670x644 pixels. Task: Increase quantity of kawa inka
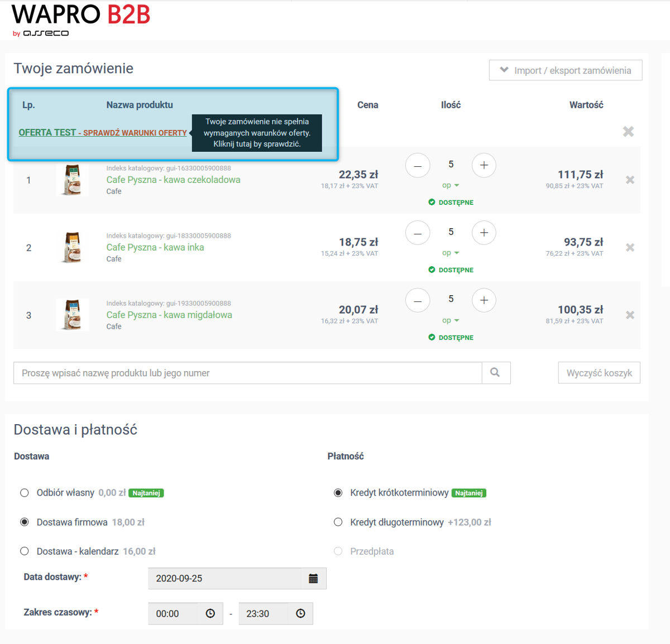[x=484, y=233]
